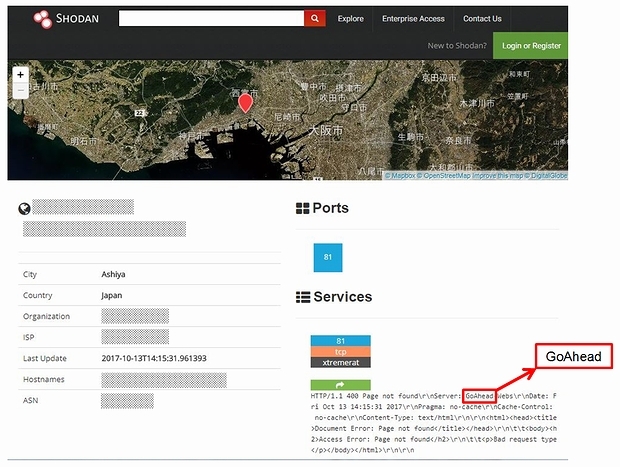This screenshot has width=620, height=467.
Task: Click the xtremerat service tag
Action: coord(340,362)
